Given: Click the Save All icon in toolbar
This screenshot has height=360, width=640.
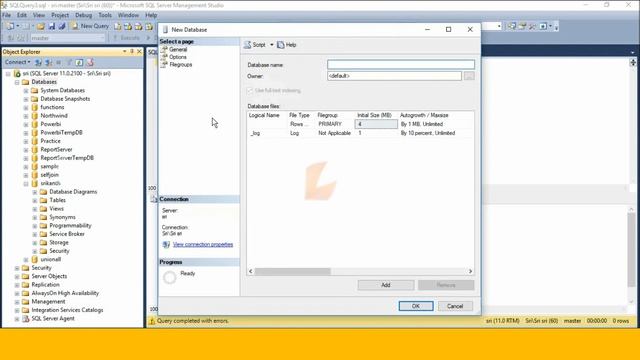Looking at the screenshot, I should tap(62, 26).
